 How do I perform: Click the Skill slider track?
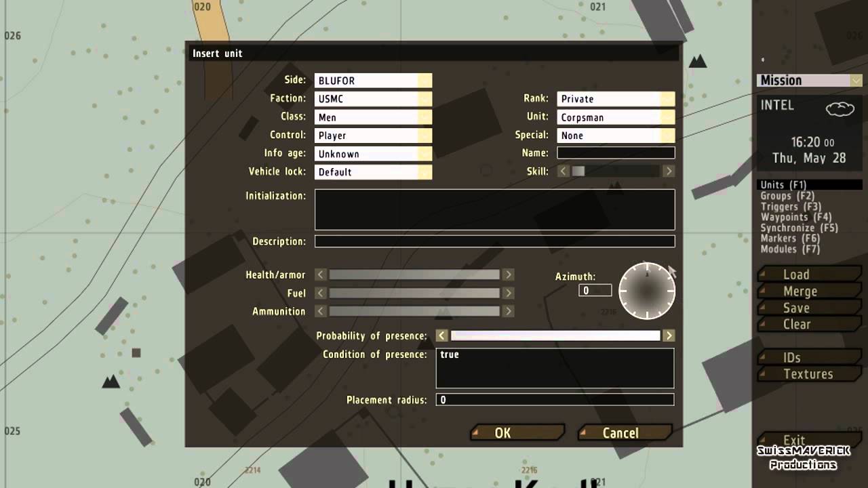tap(616, 171)
